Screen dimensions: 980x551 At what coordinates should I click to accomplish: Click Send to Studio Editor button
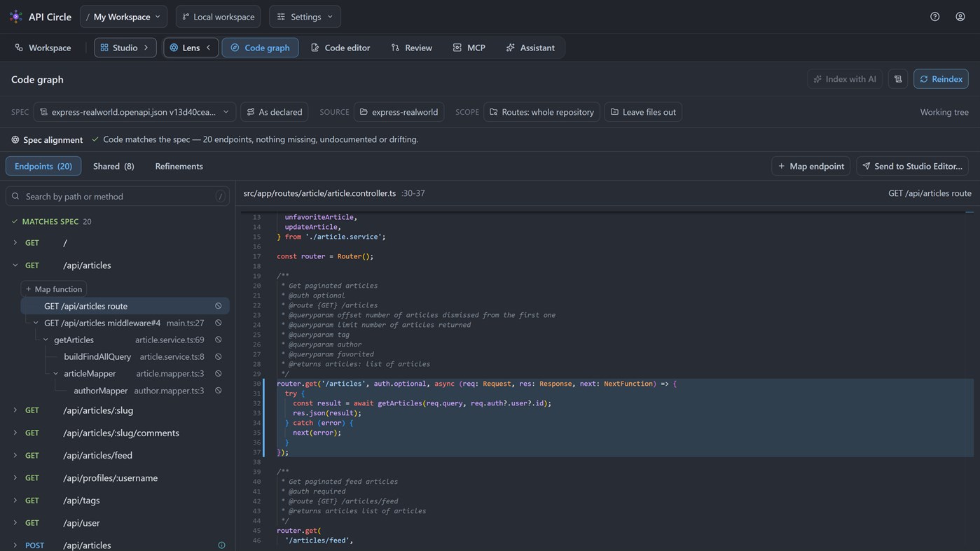pos(912,166)
